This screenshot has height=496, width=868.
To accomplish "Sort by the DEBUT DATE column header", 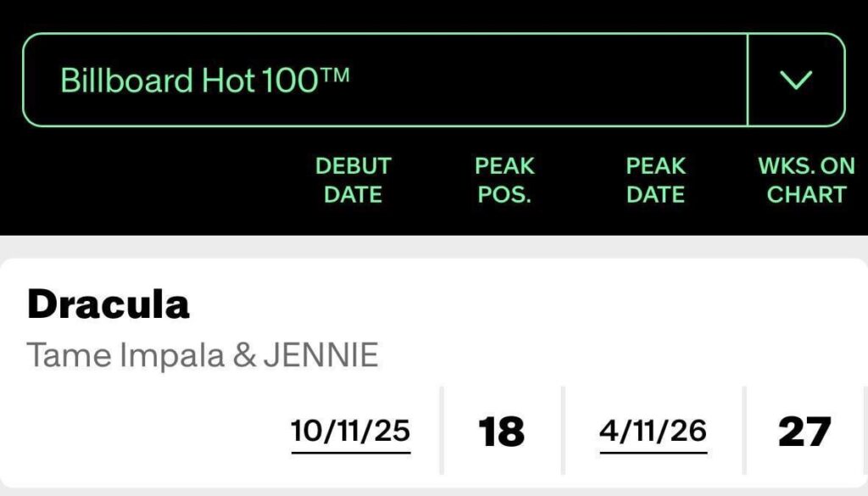I will [x=353, y=180].
